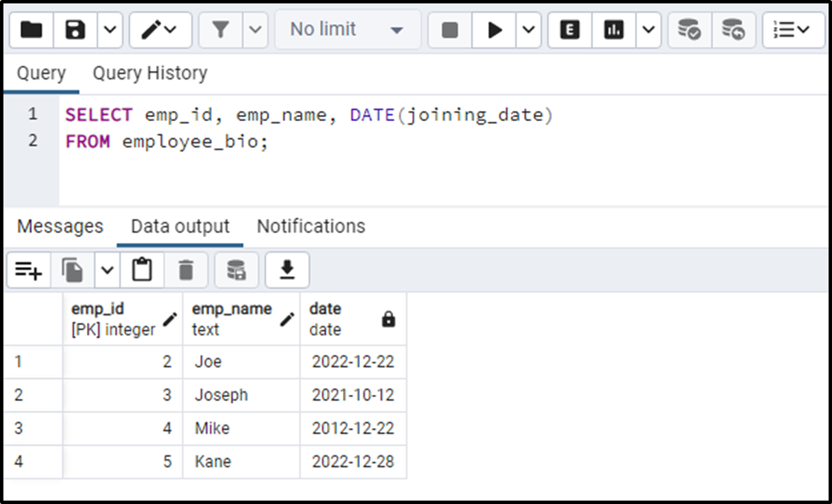Execute the query with the play button
Image resolution: width=832 pixels, height=504 pixels.
click(x=496, y=28)
